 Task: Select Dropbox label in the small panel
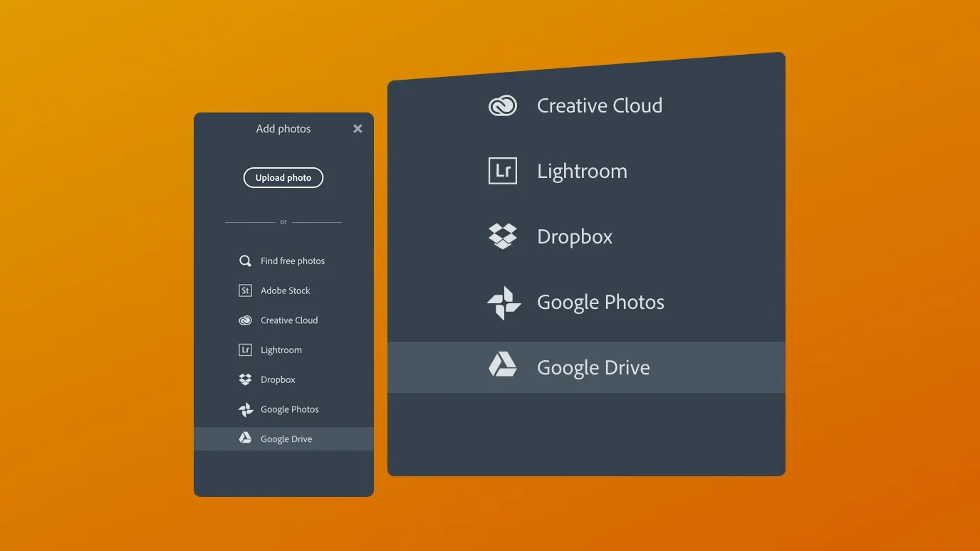coord(278,379)
